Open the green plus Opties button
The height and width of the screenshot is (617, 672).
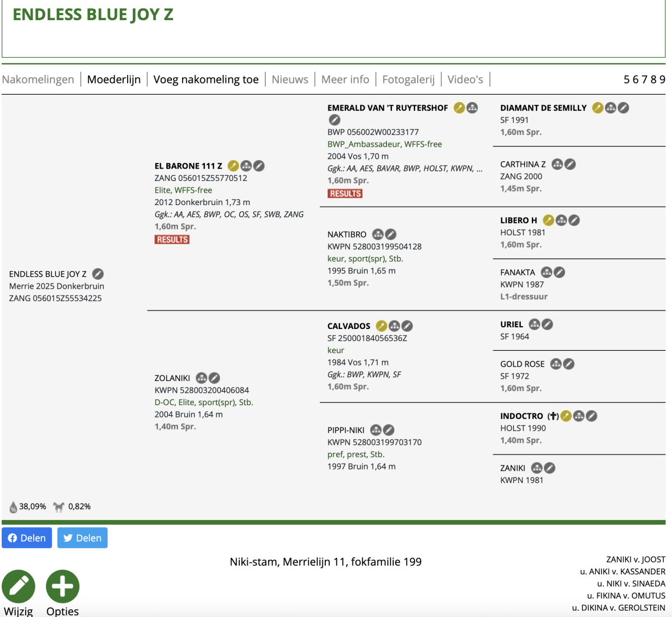[x=63, y=587]
